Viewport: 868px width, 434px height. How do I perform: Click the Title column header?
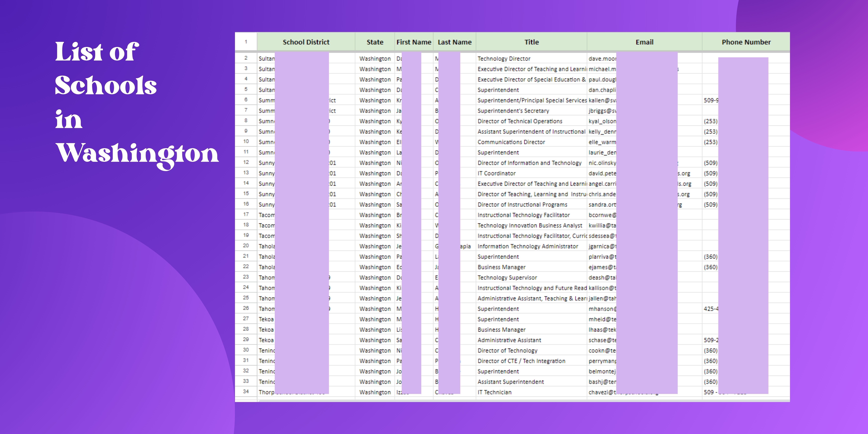[531, 42]
